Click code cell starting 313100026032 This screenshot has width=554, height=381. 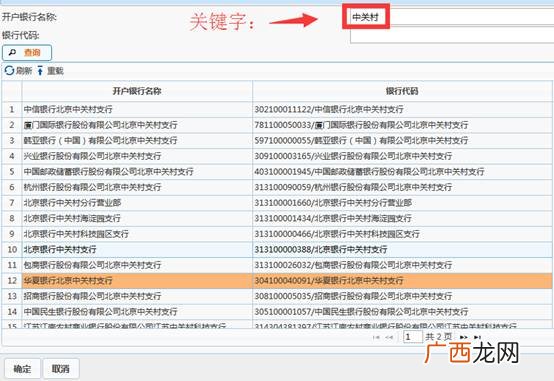(x=402, y=265)
